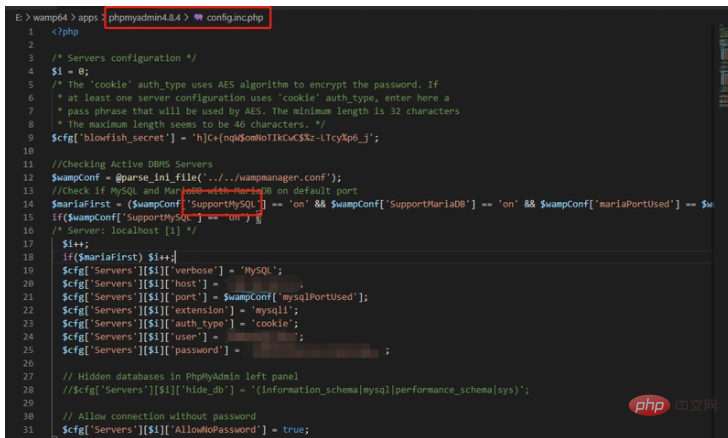Image resolution: width=728 pixels, height=438 pixels.
Task: Click the $i = 0; statement
Action: tap(70, 71)
